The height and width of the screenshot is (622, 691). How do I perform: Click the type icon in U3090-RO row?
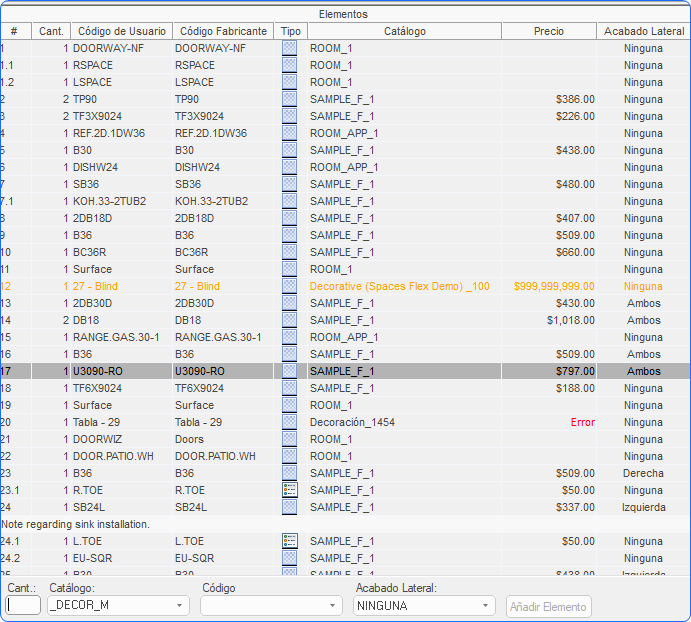[x=289, y=371]
